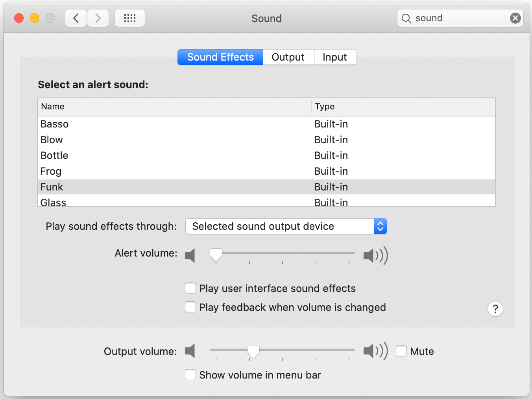Click the quiet speaker icon beside Output volume
The height and width of the screenshot is (399, 532).
tap(190, 351)
